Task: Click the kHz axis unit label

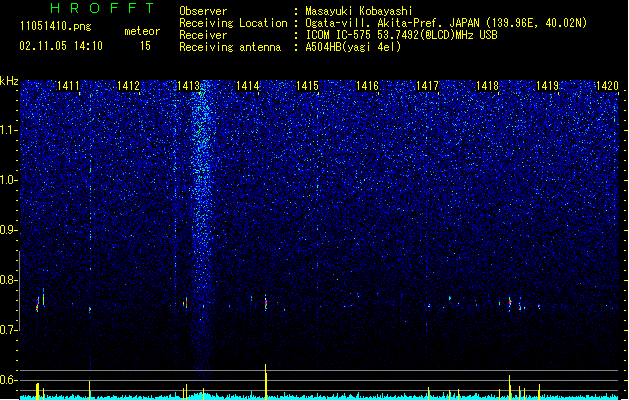Action: (9, 81)
